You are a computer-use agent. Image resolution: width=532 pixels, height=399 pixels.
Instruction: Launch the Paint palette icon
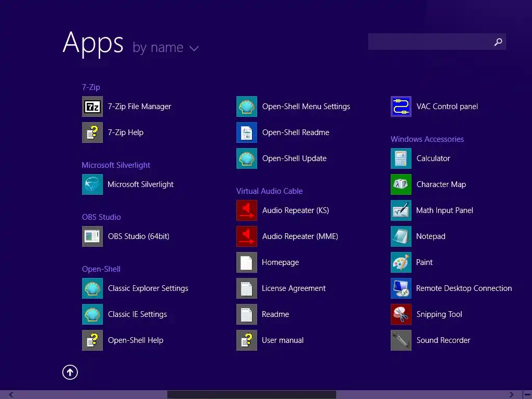pos(401,262)
